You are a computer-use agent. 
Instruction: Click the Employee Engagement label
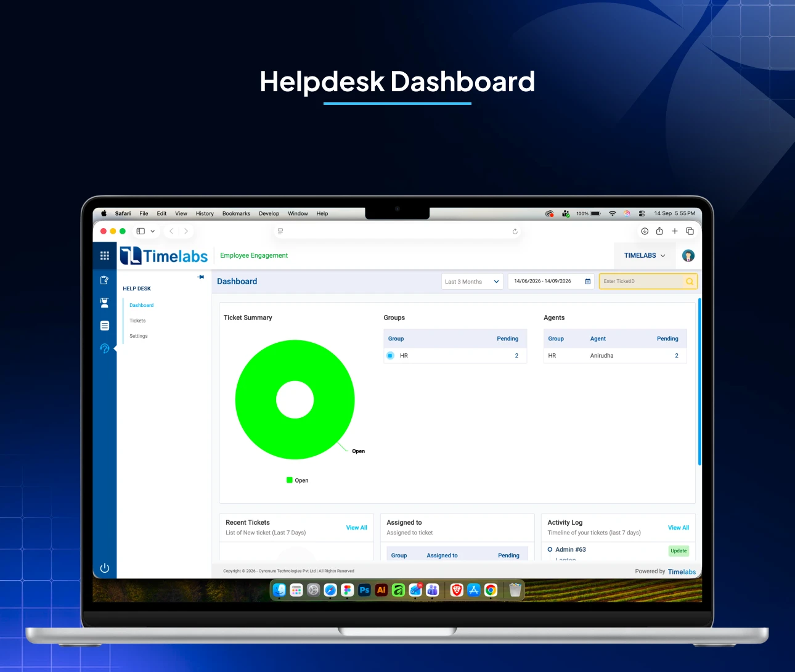click(254, 255)
